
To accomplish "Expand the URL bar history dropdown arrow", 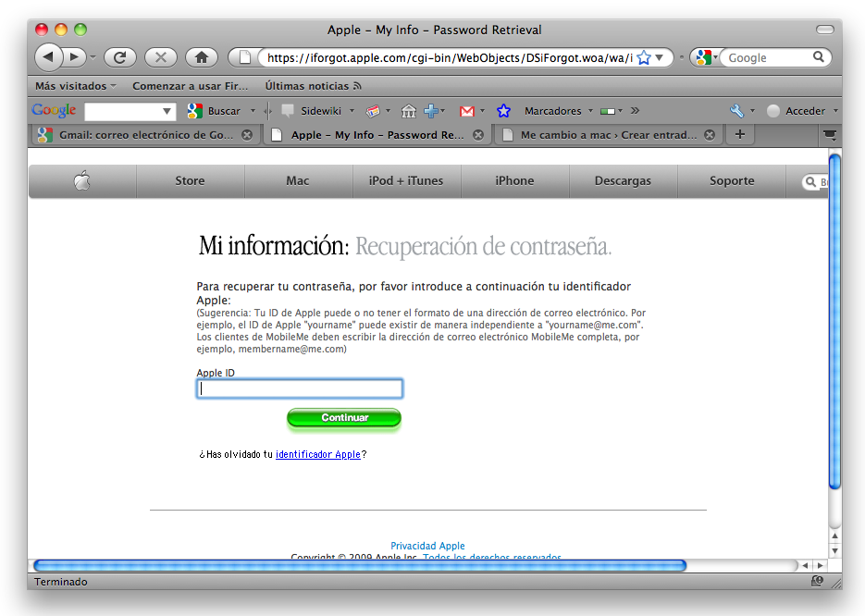I will [659, 57].
